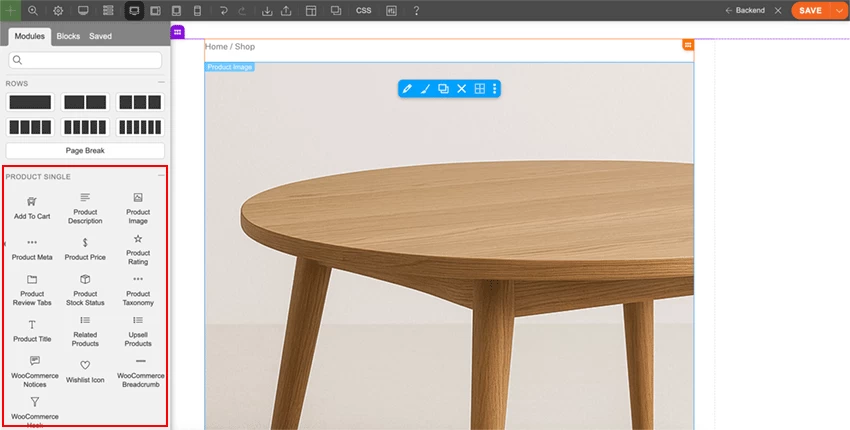
Task: Close the builder with top-bar X
Action: [x=778, y=10]
